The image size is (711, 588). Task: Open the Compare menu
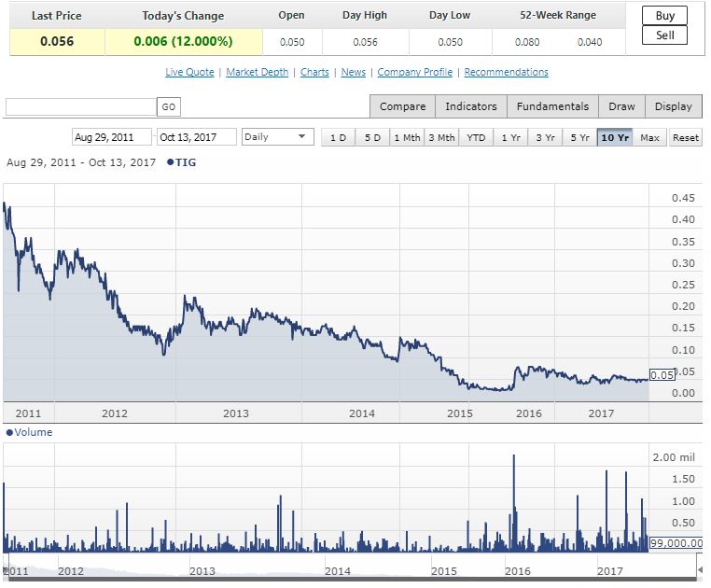(403, 106)
